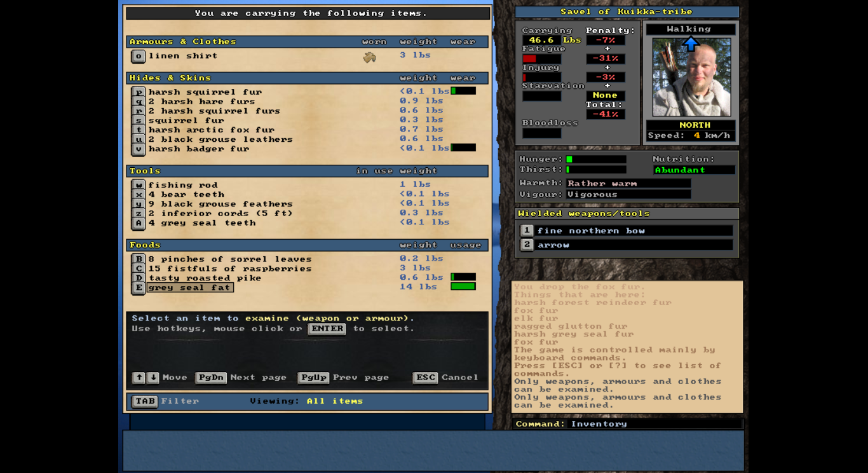Select highlighted 'grey seal fat' item
Screen dimensions: 868x473
pyautogui.click(x=190, y=287)
